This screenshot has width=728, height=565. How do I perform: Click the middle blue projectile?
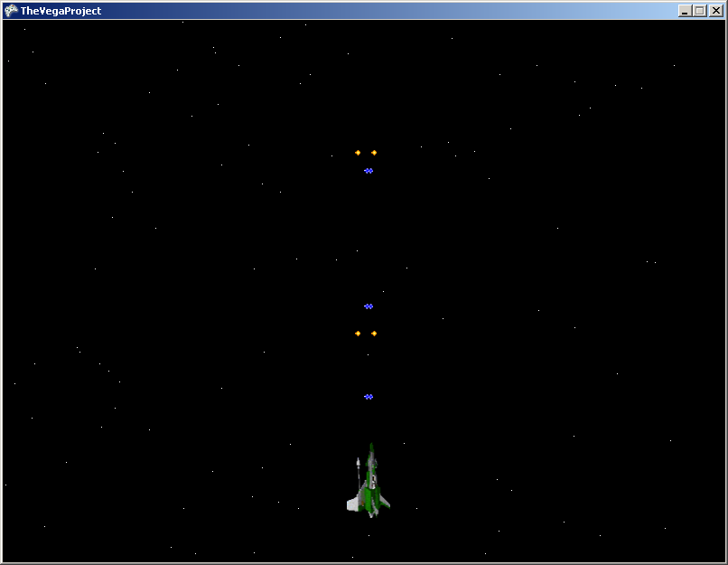369,306
